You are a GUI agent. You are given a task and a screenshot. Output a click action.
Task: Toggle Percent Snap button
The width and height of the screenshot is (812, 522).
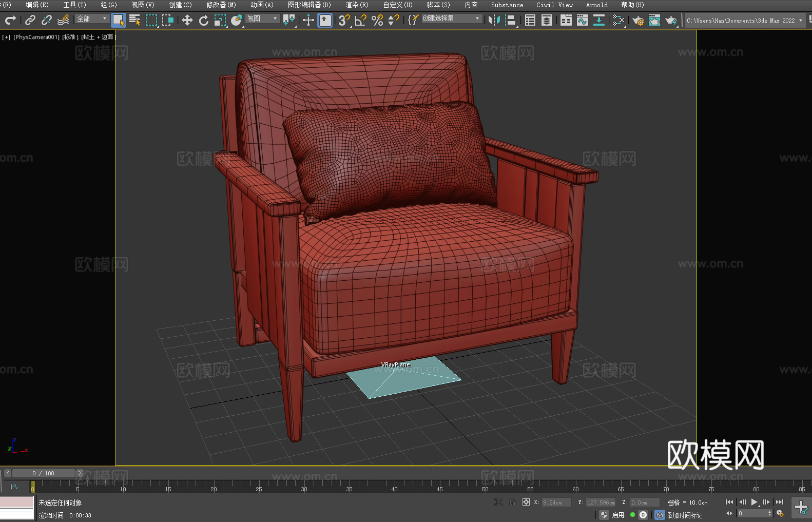(x=377, y=20)
